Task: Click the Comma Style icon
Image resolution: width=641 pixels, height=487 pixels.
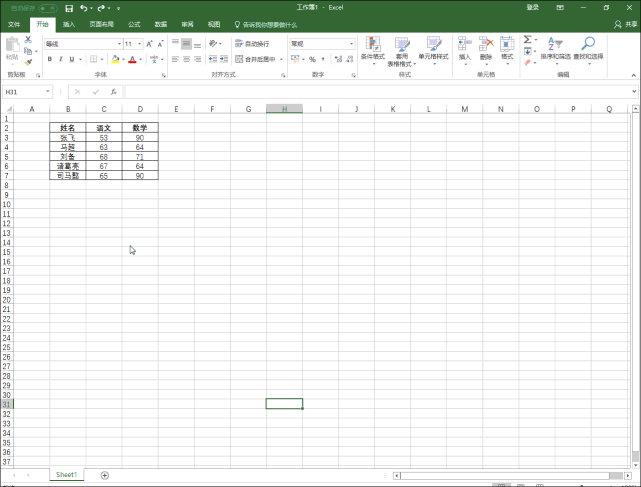Action: click(x=323, y=59)
